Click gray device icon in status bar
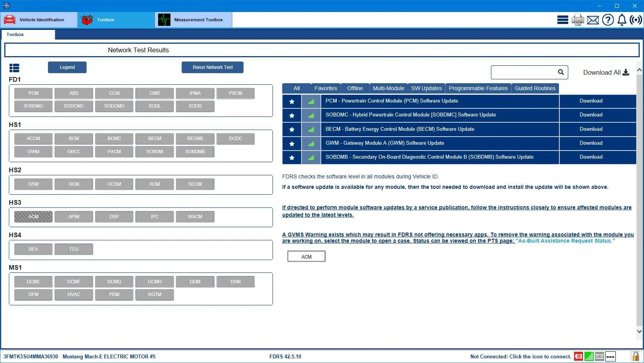This screenshot has width=644, height=363. coord(600,356)
